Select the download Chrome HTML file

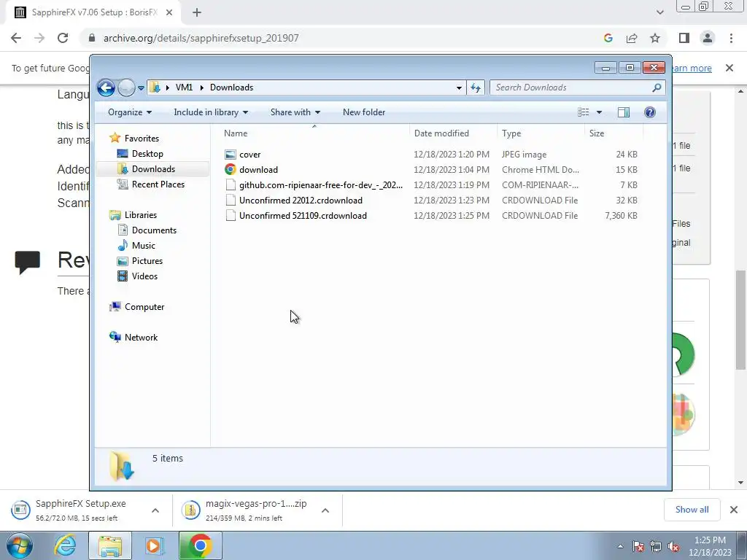430,169
